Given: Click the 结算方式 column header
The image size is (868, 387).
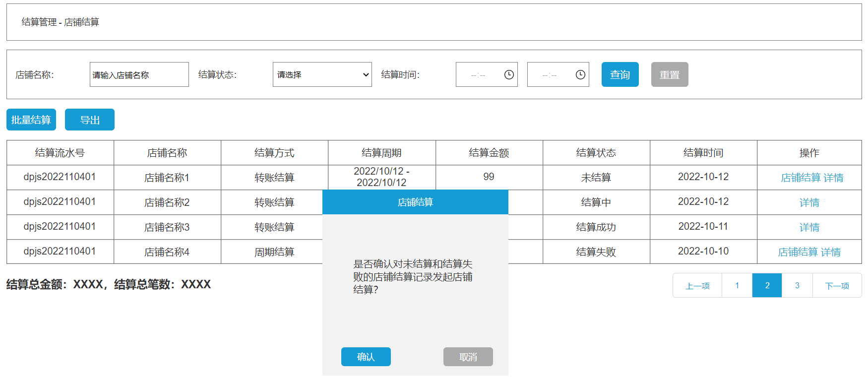Looking at the screenshot, I should 274,153.
